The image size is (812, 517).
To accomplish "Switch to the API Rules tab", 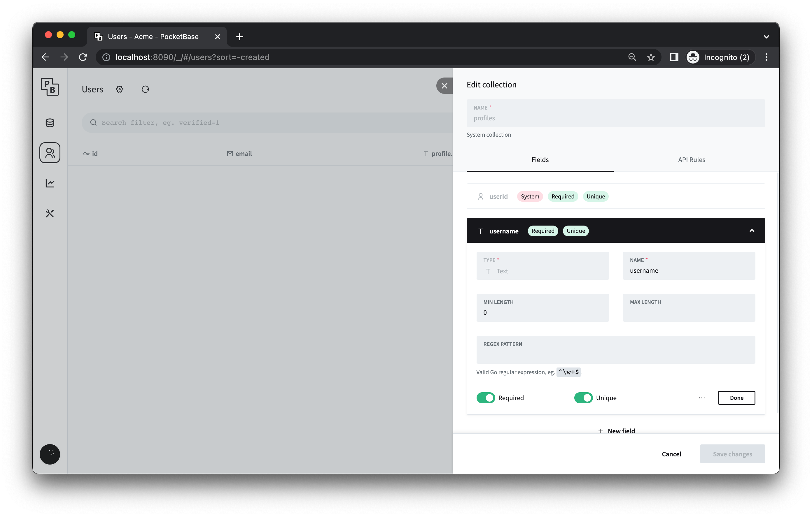I will (692, 160).
